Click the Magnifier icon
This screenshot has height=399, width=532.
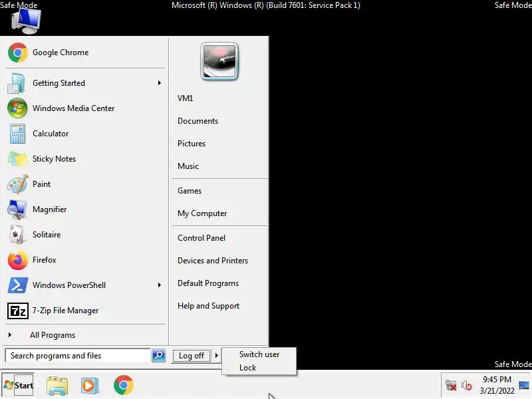[17, 209]
